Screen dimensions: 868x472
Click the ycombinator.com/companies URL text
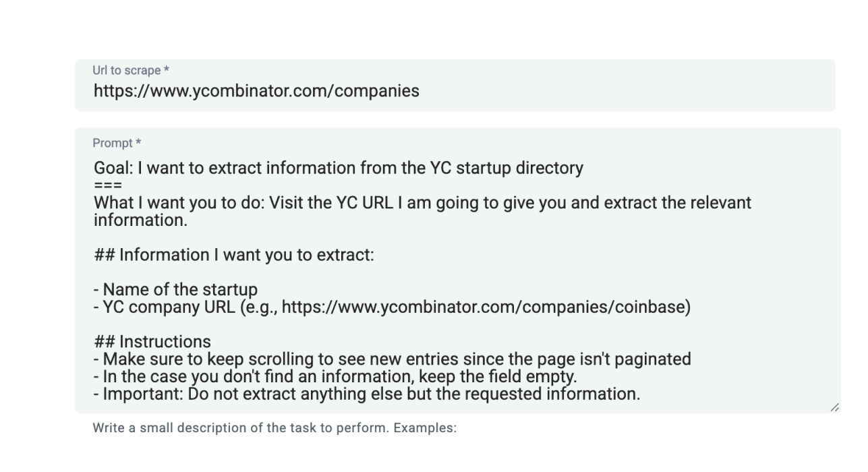256,91
